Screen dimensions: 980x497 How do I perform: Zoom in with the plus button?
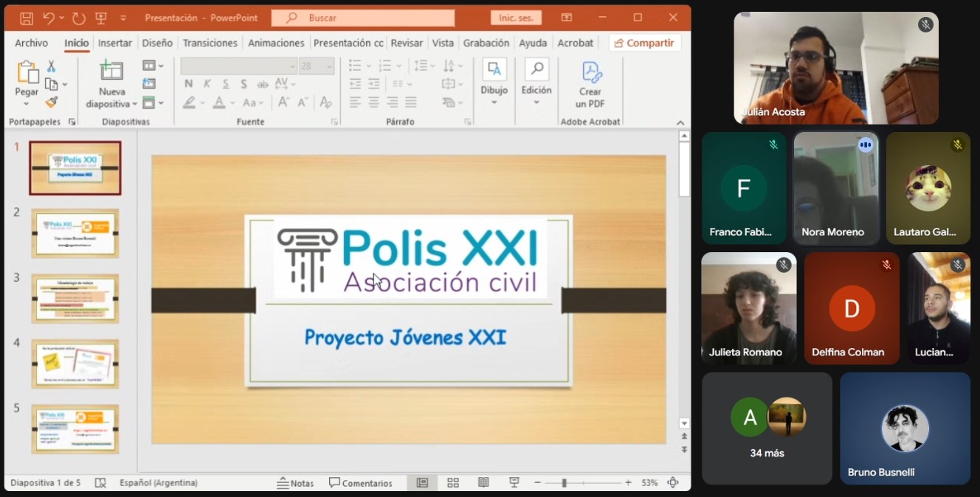[628, 483]
